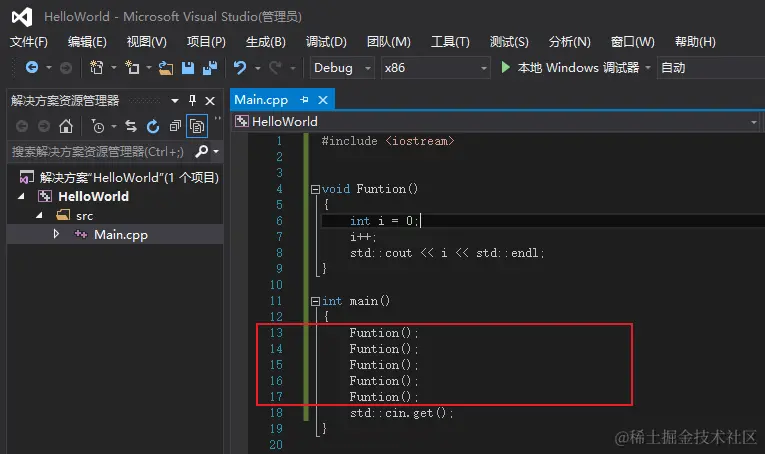Pin the Solution Explorer panel
Image resolution: width=765 pixels, height=454 pixels.
tap(192, 100)
